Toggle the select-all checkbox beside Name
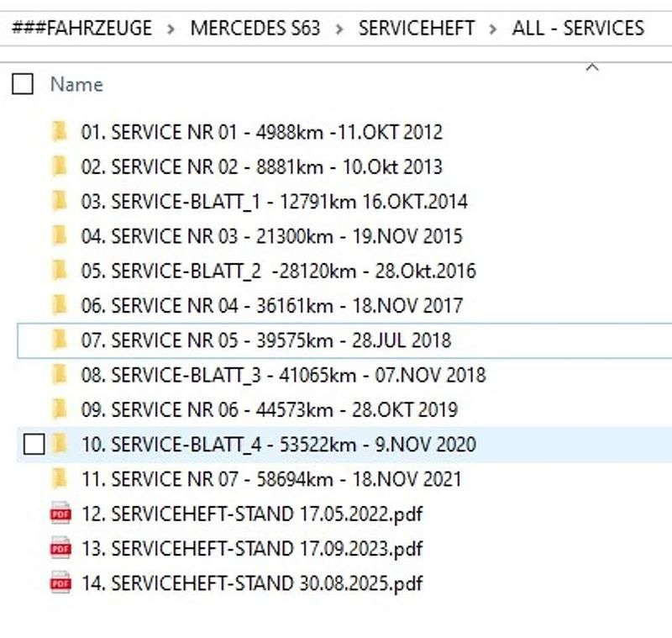The height and width of the screenshot is (638, 672). [23, 83]
